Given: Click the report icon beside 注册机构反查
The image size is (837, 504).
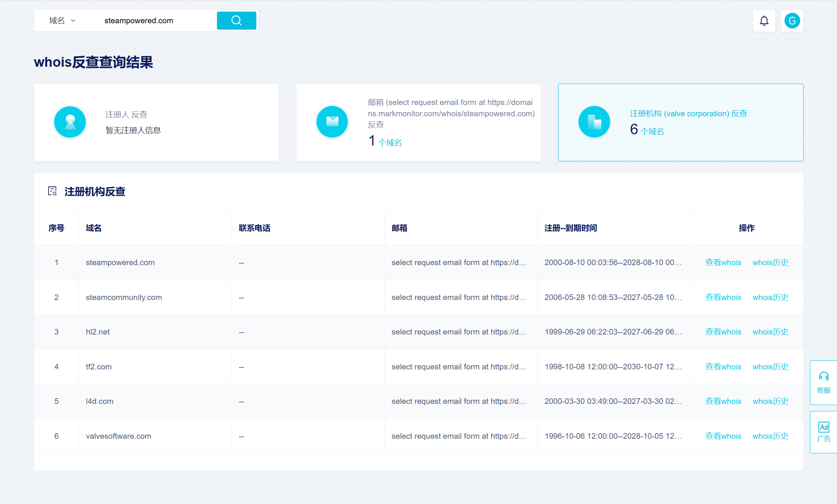Looking at the screenshot, I should pyautogui.click(x=52, y=191).
